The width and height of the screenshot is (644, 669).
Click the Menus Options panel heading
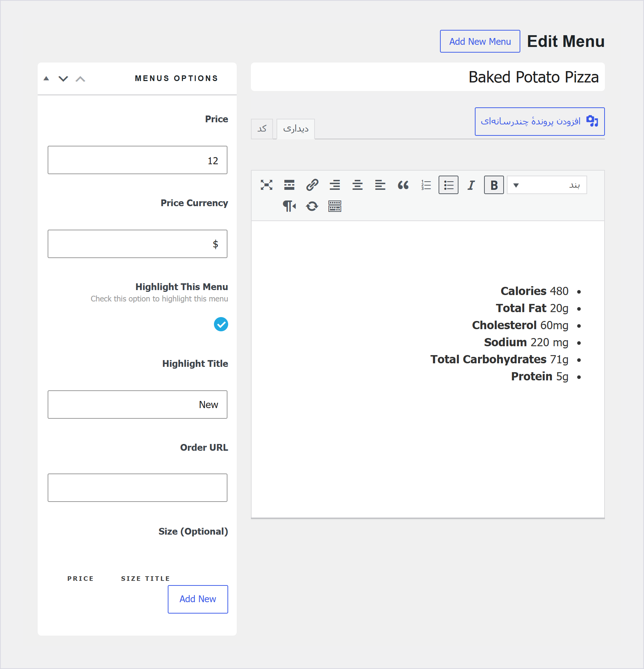176,78
